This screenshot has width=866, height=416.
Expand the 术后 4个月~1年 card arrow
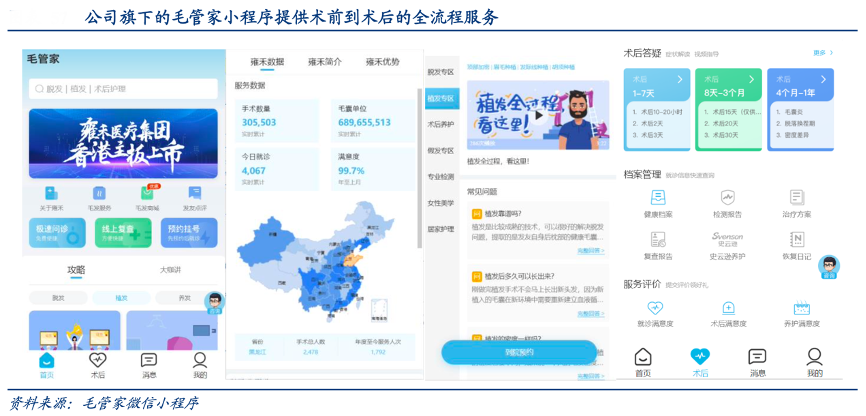point(826,78)
